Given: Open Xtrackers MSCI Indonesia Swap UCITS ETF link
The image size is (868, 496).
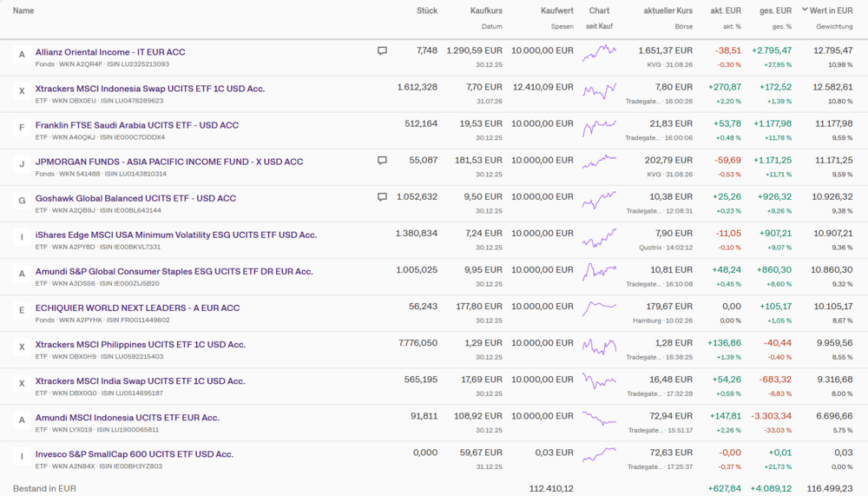Looking at the screenshot, I should (150, 89).
